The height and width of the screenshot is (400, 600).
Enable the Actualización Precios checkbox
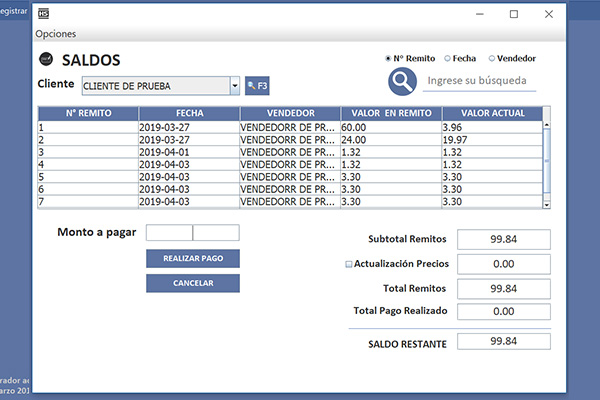tap(349, 265)
